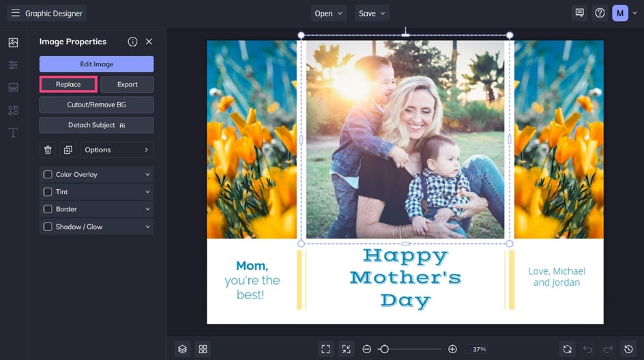Viewport: 644px width, 360px height.
Task: Select the Love, Michael and Jordan text
Action: pyautogui.click(x=557, y=277)
